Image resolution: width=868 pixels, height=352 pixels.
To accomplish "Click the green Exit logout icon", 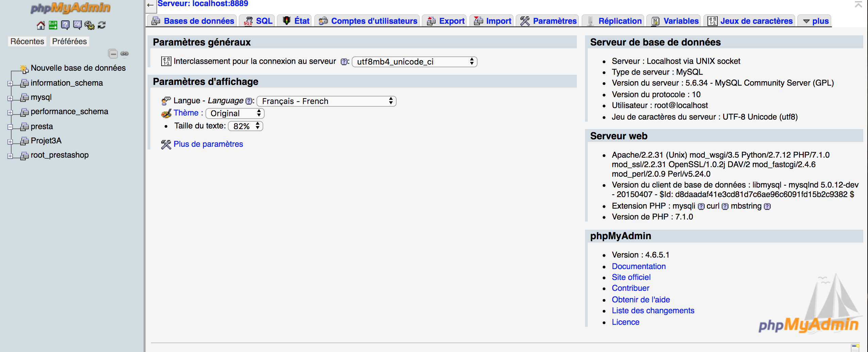I will [x=53, y=25].
